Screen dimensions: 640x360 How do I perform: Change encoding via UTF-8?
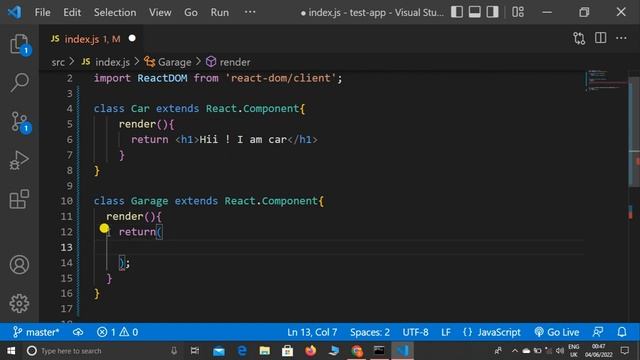pyautogui.click(x=416, y=332)
